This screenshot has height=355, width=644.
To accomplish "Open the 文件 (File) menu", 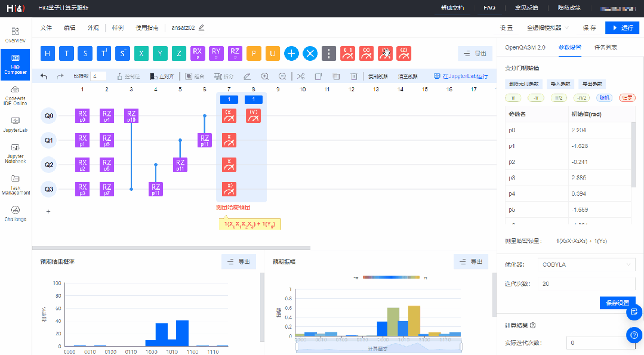I will pyautogui.click(x=46, y=28).
